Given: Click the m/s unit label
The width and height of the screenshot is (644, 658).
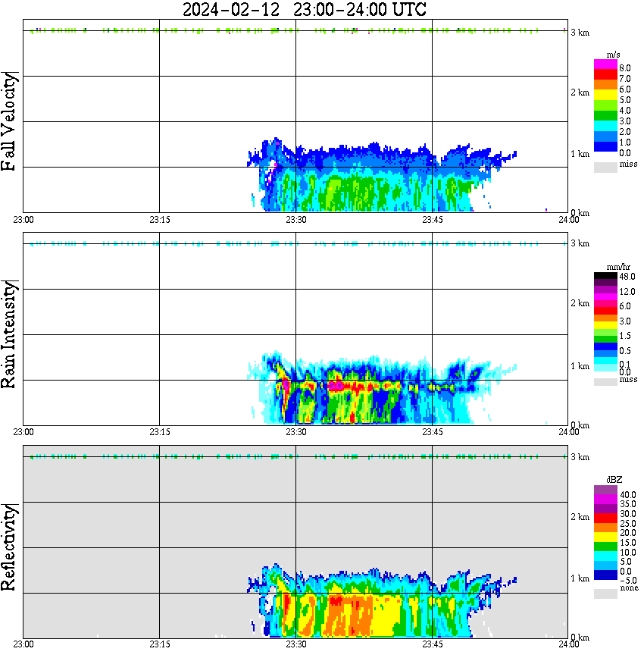Looking at the screenshot, I should pos(613,55).
